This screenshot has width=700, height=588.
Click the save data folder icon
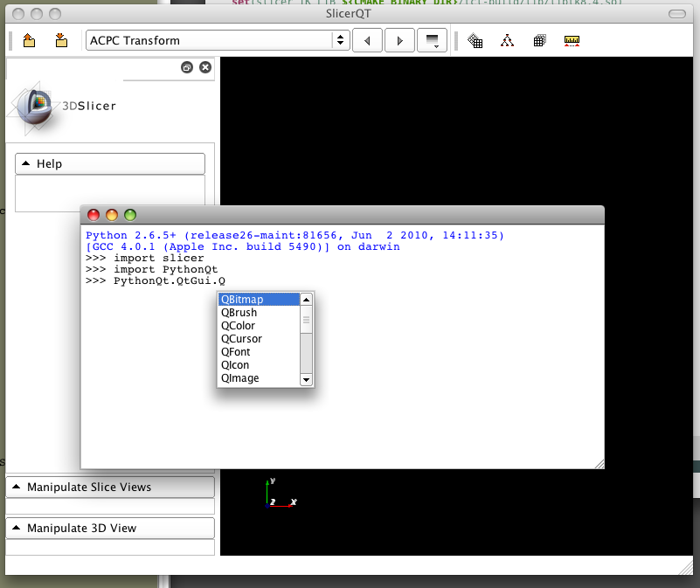tap(60, 40)
